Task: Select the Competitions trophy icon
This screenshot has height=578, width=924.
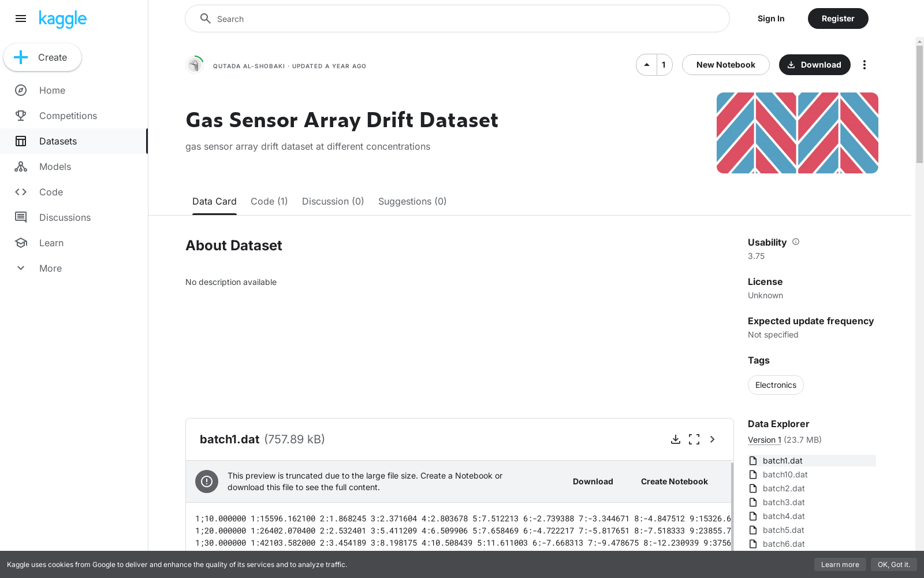Action: (21, 116)
